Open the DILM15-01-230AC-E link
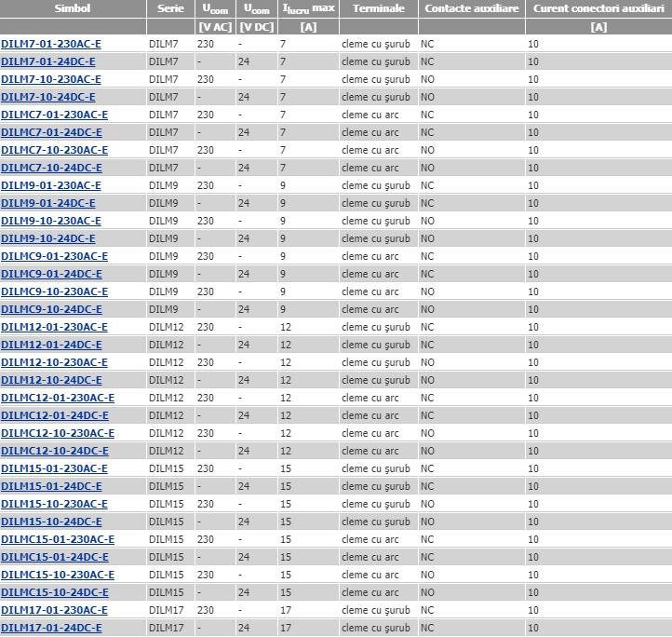 tap(54, 468)
